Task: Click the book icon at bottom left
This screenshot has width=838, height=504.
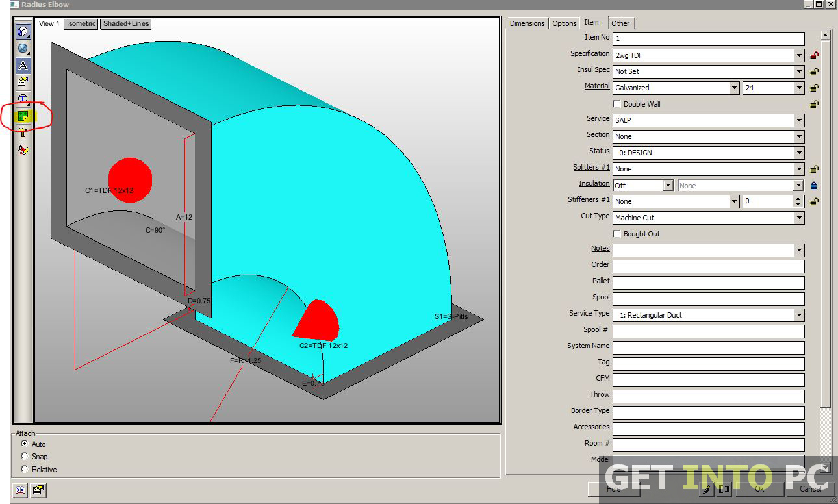Action: point(20,490)
